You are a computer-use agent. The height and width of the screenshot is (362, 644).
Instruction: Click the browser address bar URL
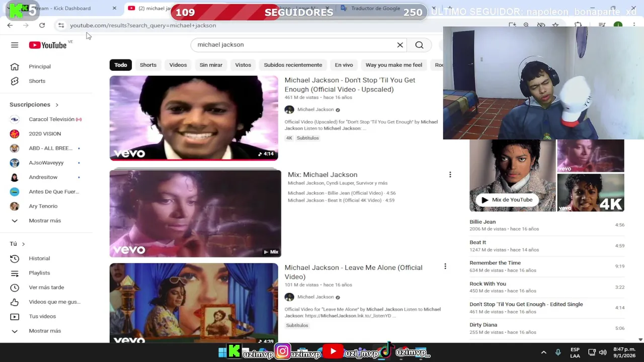pyautogui.click(x=143, y=25)
